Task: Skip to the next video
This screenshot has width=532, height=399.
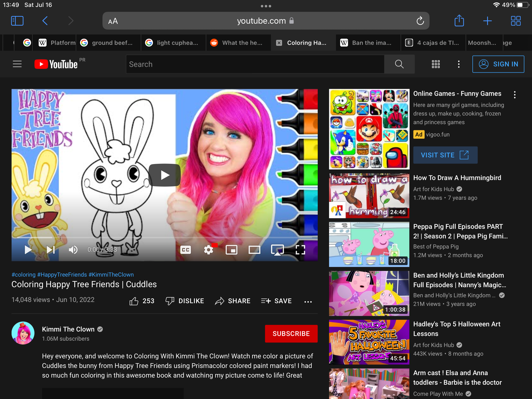Action: [x=50, y=249]
